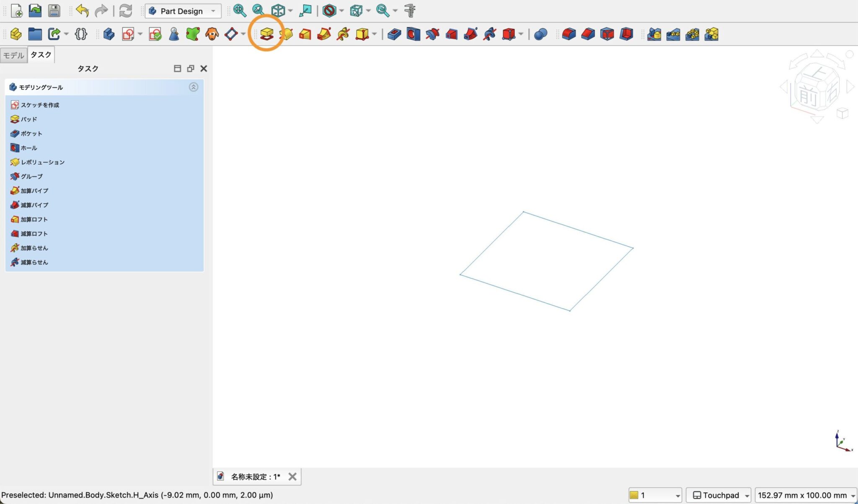
Task: Select the Fillet tool
Action: tap(569, 34)
